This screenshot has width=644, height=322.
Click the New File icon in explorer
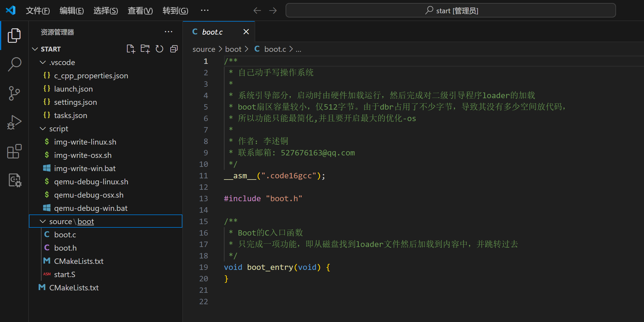pos(131,49)
